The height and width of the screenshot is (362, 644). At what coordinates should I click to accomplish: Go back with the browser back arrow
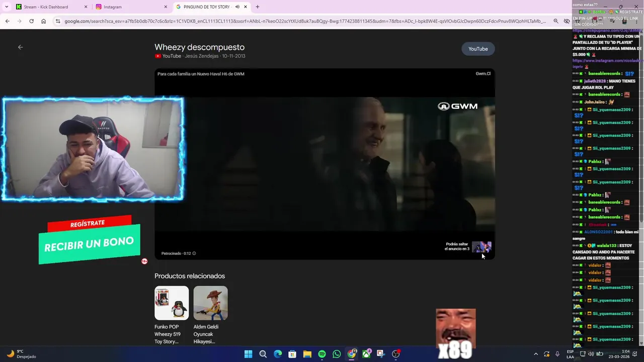point(7,21)
